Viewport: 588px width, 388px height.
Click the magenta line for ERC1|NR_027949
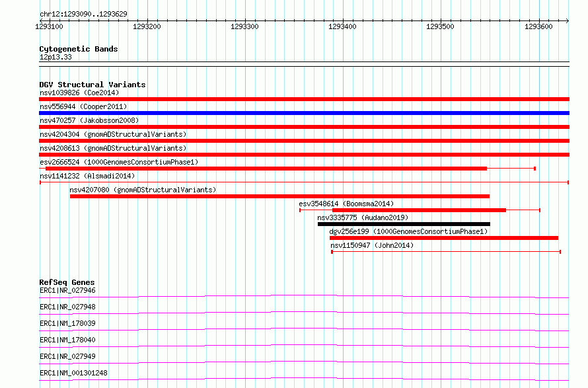click(x=304, y=362)
